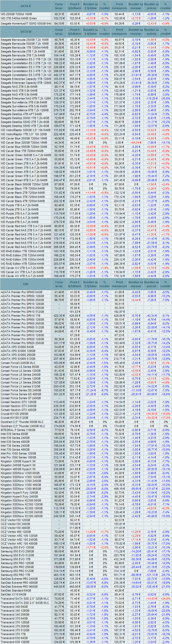172x644 pixels.
Task: Select Seagate Barracuda 3TB 7,2k 64MB name
Action: pos(23,55)
